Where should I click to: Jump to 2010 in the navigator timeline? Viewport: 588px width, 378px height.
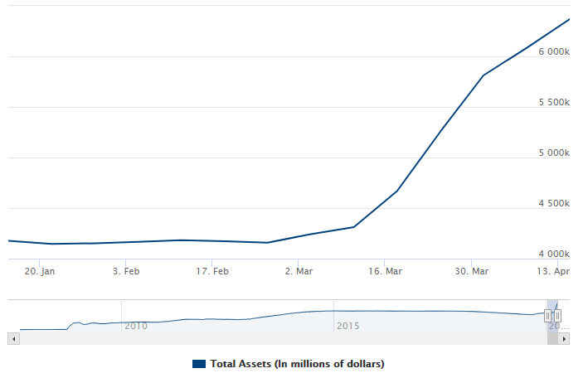coord(135,326)
